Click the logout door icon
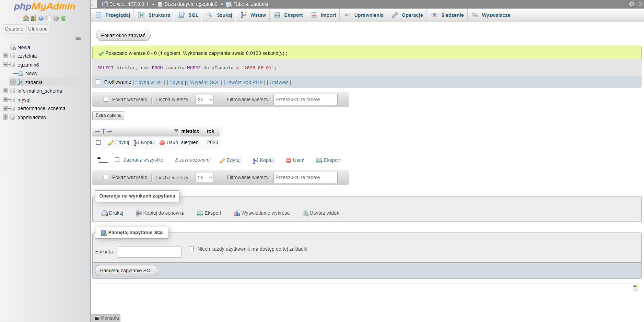The height and width of the screenshot is (322, 644). click(x=33, y=19)
